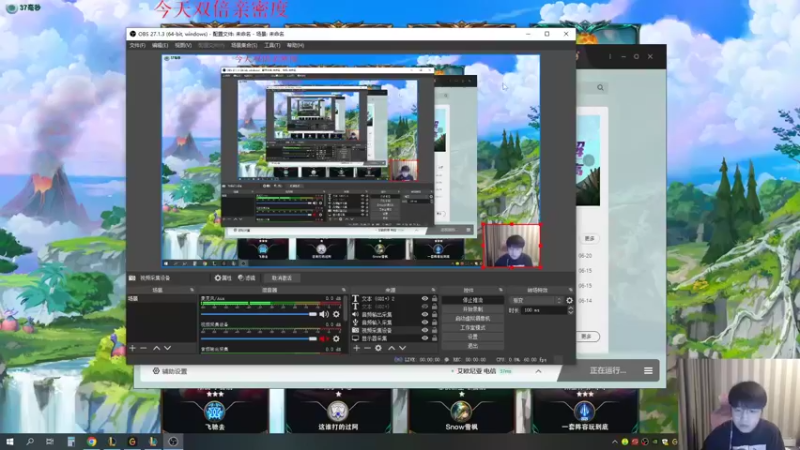The image size is (800, 450).
Task: Toggle visibility of 文本 (GDI+) 2 source
Action: pos(424,298)
